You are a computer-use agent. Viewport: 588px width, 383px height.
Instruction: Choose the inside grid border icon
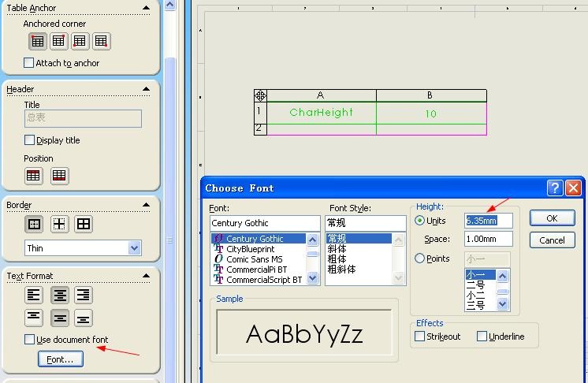pyautogui.click(x=59, y=224)
